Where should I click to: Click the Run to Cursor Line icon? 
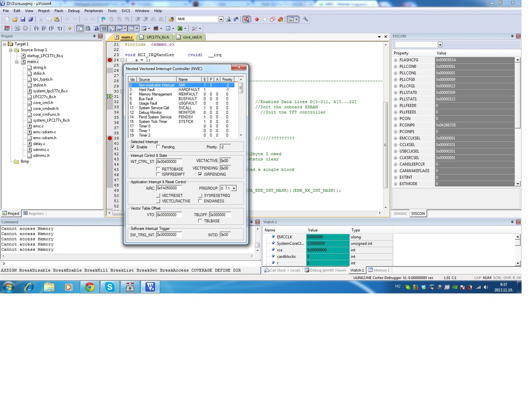(60, 28)
